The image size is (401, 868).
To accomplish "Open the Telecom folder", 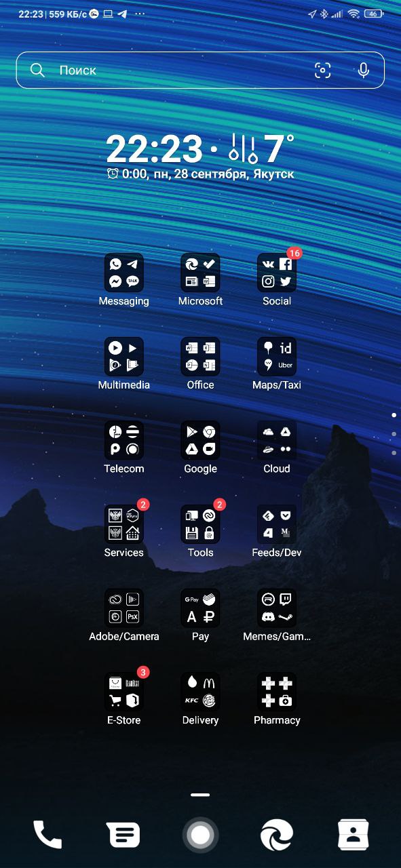I will pyautogui.click(x=123, y=441).
